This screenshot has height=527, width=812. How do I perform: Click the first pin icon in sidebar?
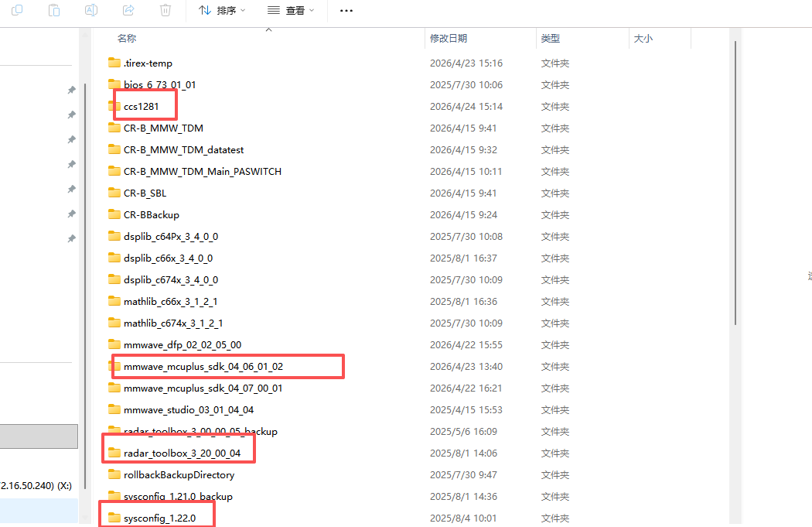[71, 91]
